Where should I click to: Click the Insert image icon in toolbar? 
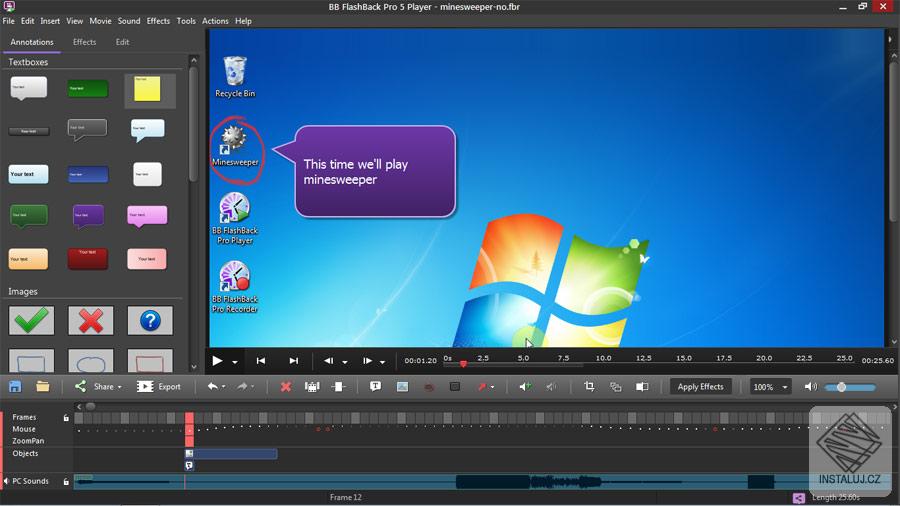[402, 386]
